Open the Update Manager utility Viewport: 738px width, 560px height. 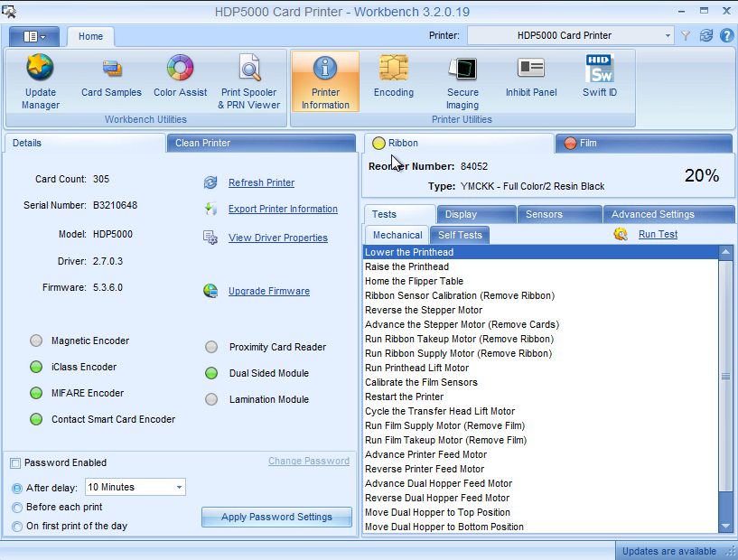[40, 82]
